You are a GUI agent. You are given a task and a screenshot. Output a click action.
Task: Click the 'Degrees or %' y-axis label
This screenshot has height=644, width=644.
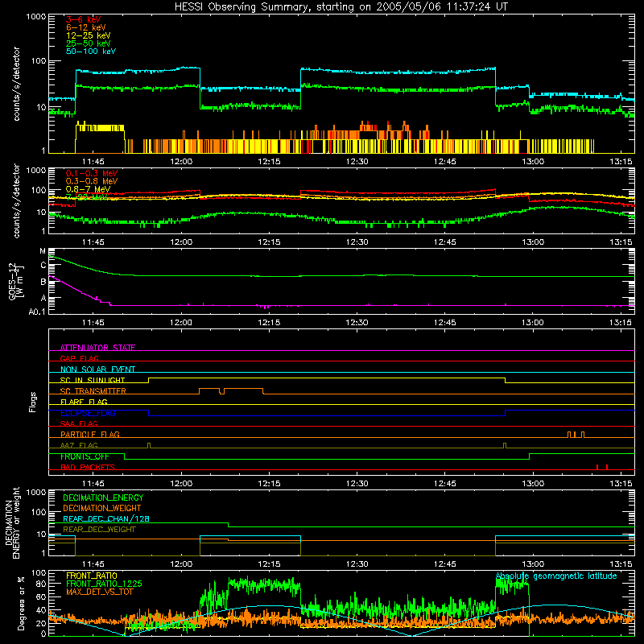21,603
